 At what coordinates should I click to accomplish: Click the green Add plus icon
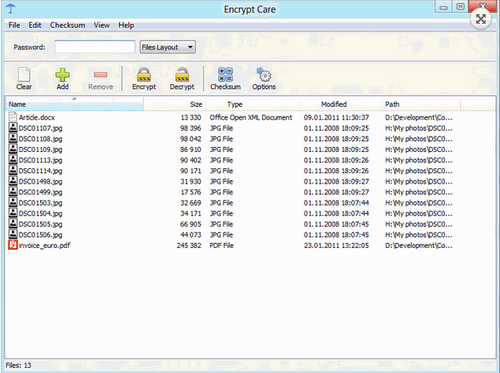(62, 74)
